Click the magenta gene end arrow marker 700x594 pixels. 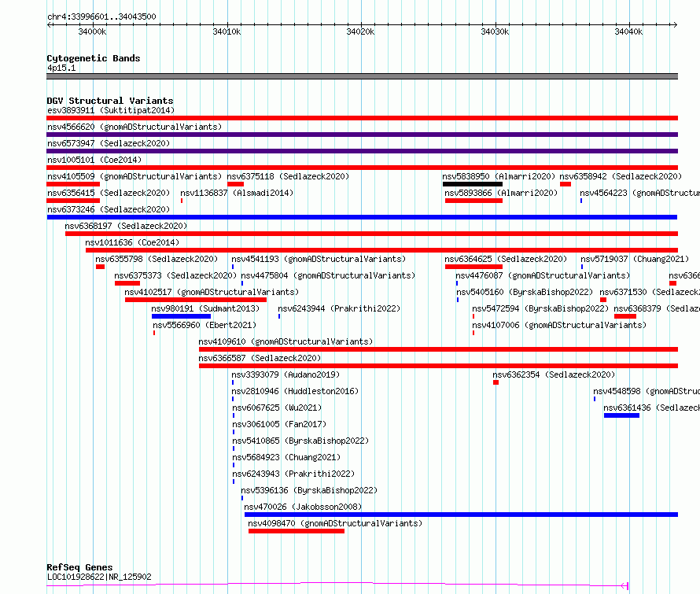[x=625, y=585]
